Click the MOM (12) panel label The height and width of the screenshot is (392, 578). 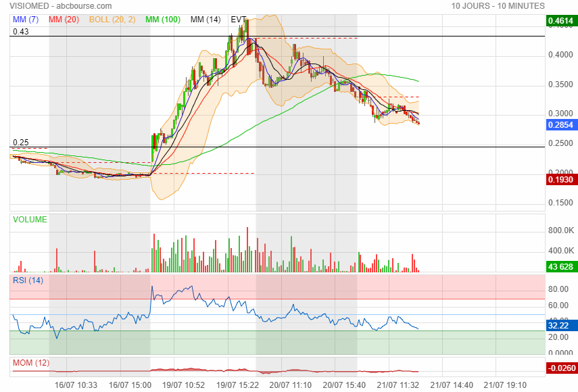[x=31, y=363]
